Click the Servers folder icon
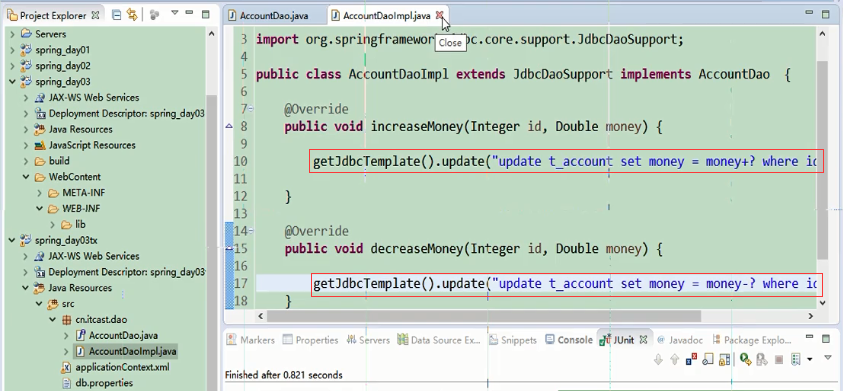 (x=26, y=34)
